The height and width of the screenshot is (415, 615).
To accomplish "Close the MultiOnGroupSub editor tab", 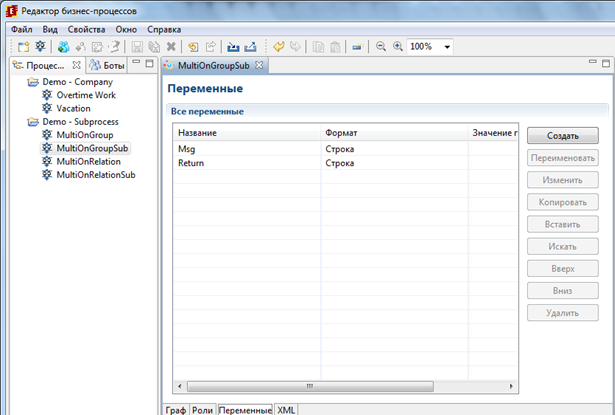I will [259, 65].
